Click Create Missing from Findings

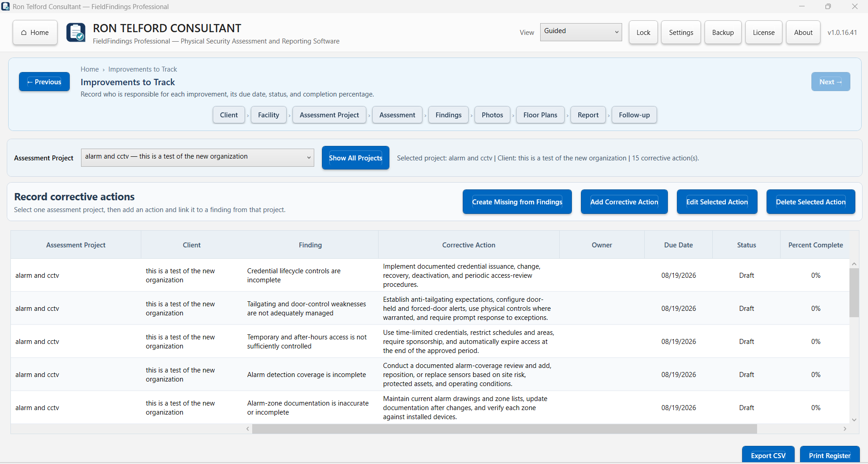click(517, 202)
